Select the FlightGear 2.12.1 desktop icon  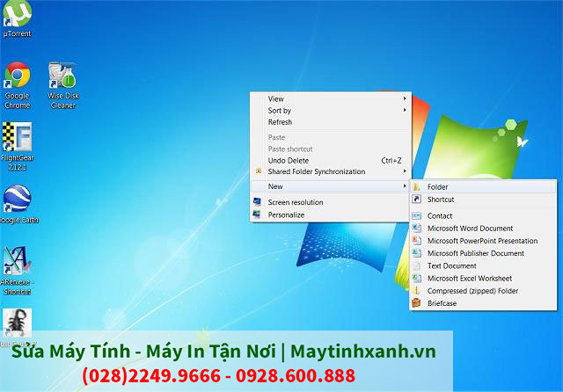pyautogui.click(x=17, y=146)
